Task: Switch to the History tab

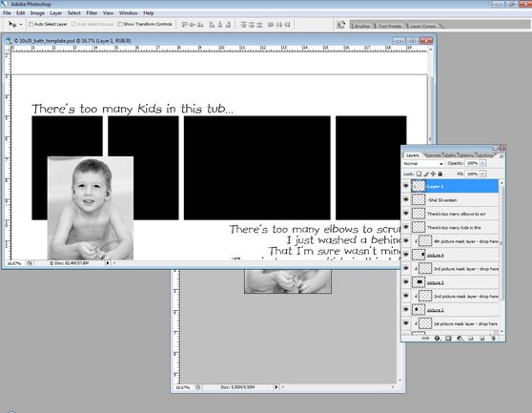Action: click(466, 155)
